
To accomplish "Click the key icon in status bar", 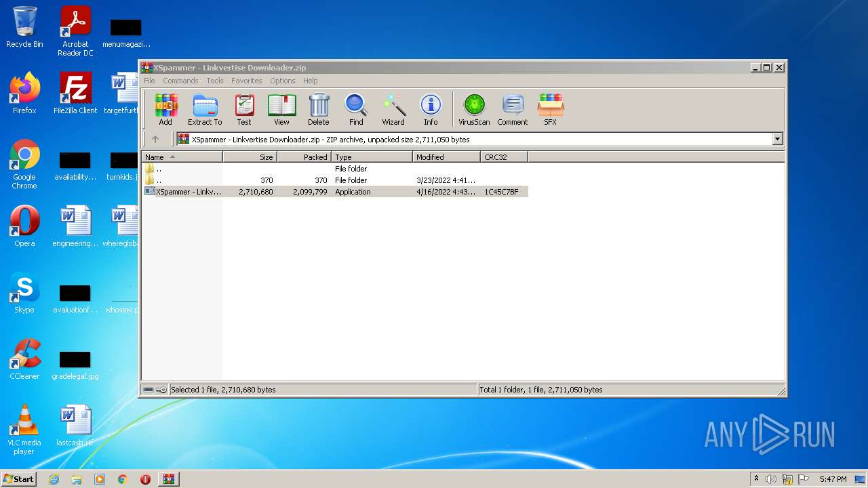I will coord(161,390).
